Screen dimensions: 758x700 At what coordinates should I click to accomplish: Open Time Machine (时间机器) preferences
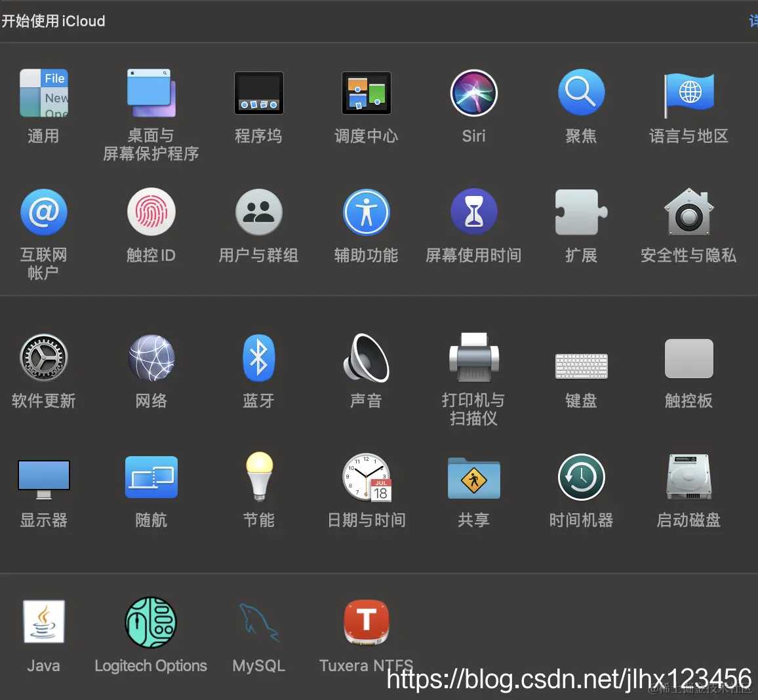pos(581,477)
